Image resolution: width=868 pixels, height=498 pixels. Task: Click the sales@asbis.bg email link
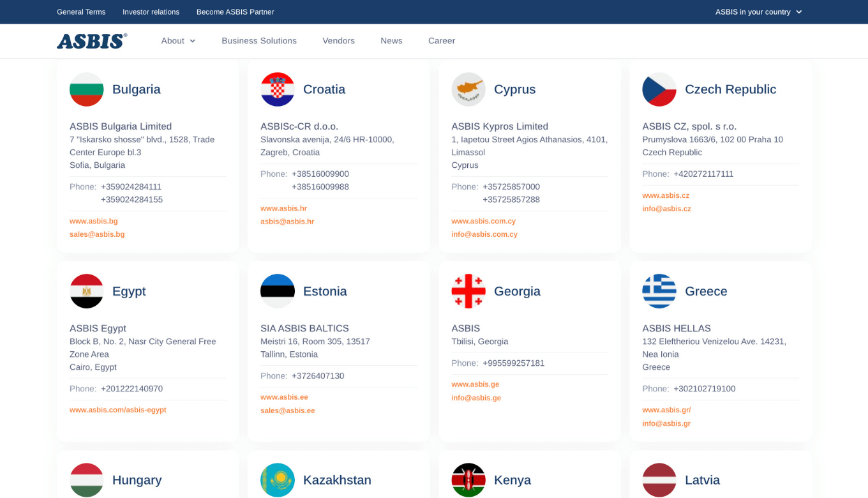97,234
